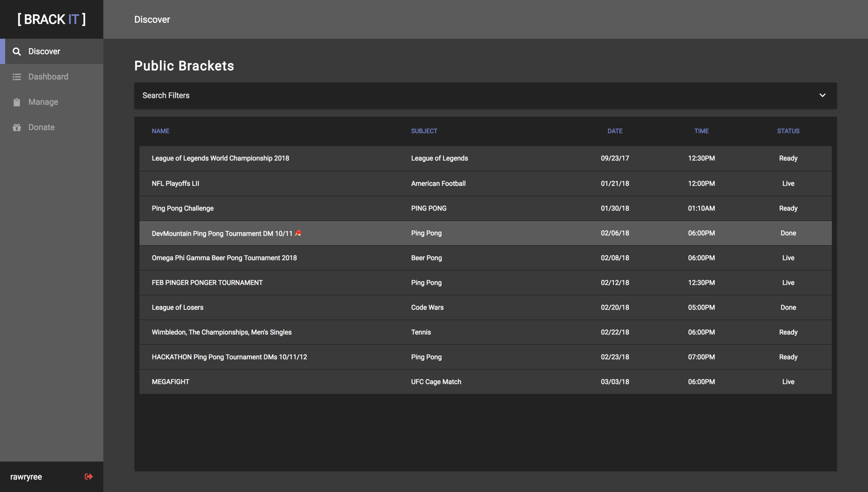Open the NFL Playoffs LII bracket
The image size is (868, 492).
click(x=175, y=184)
